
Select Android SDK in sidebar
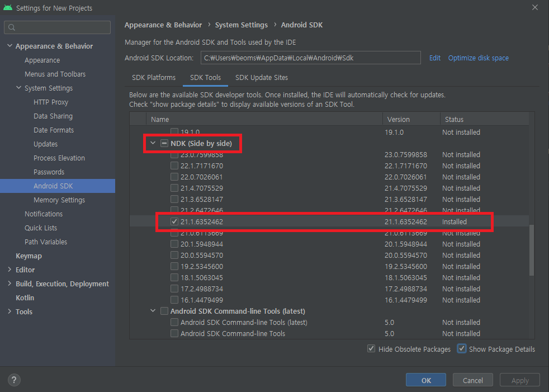[x=58, y=186]
